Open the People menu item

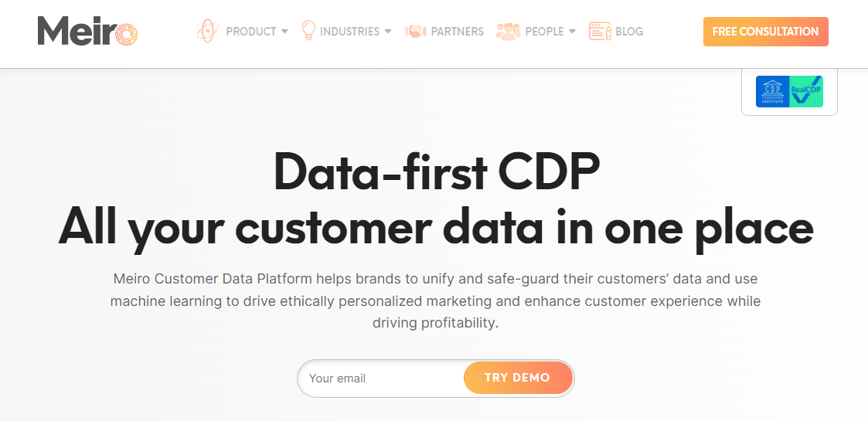coord(544,32)
